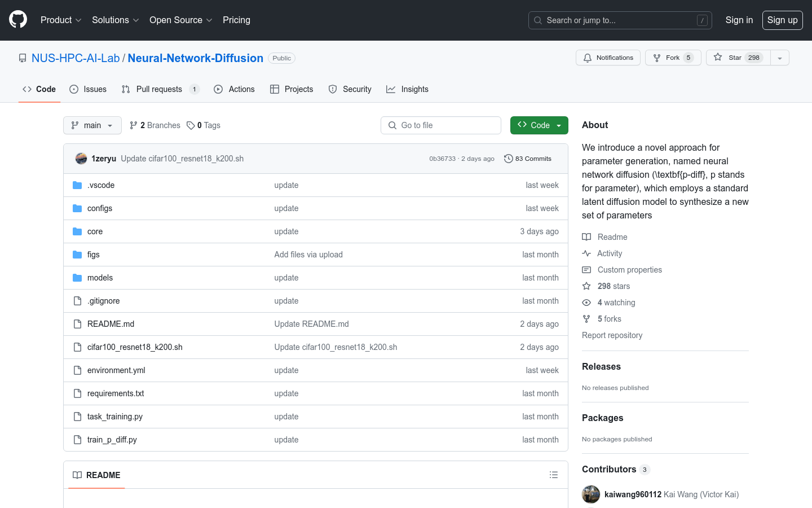Click the Notifications bell icon

588,58
